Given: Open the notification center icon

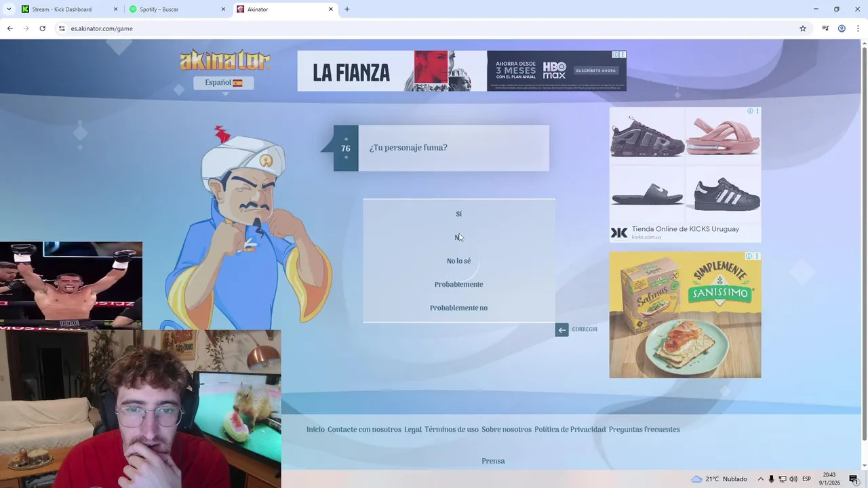Looking at the screenshot, I should 854,479.
